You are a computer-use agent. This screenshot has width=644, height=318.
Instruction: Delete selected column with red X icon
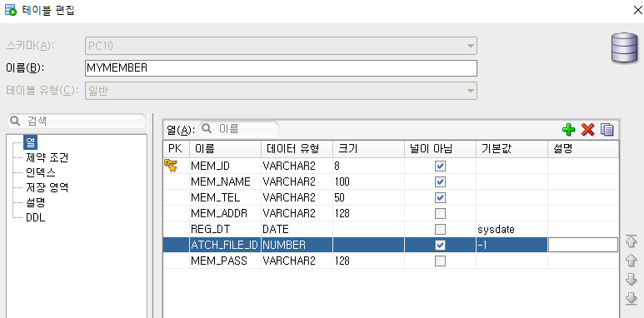pos(587,130)
